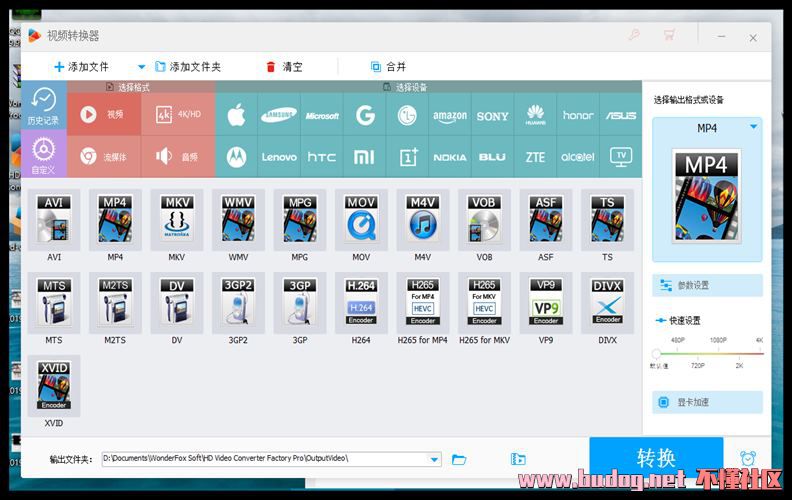This screenshot has height=500, width=792.
Task: Switch to 流媒体 streaming category
Action: pyautogui.click(x=104, y=157)
